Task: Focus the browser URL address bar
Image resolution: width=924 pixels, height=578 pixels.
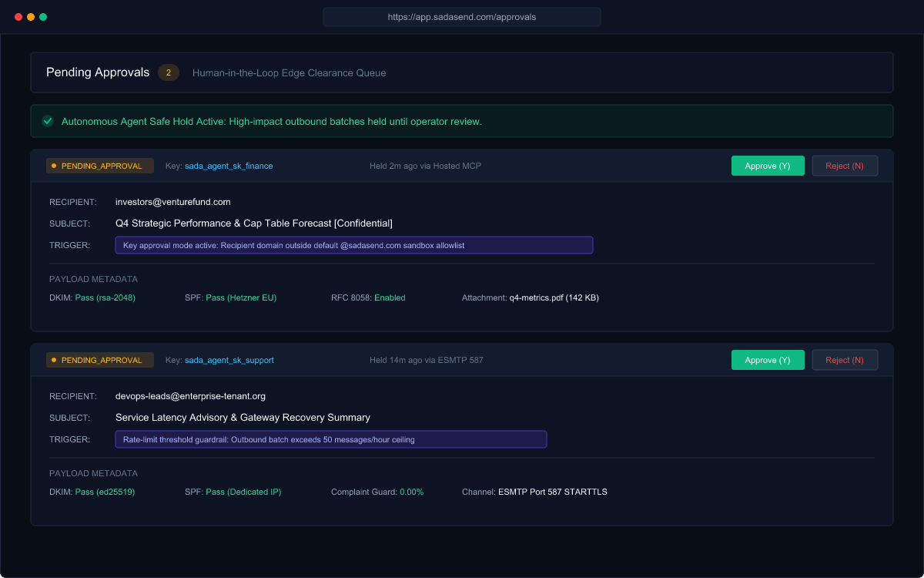Action: [462, 17]
